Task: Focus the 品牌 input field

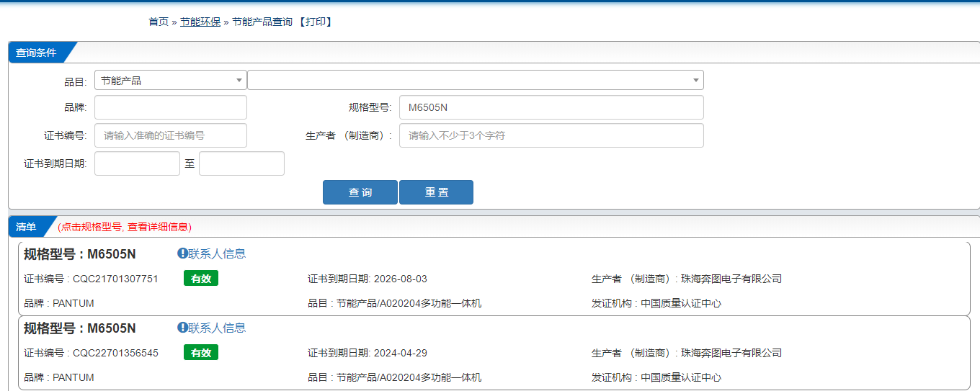Action: [171, 108]
